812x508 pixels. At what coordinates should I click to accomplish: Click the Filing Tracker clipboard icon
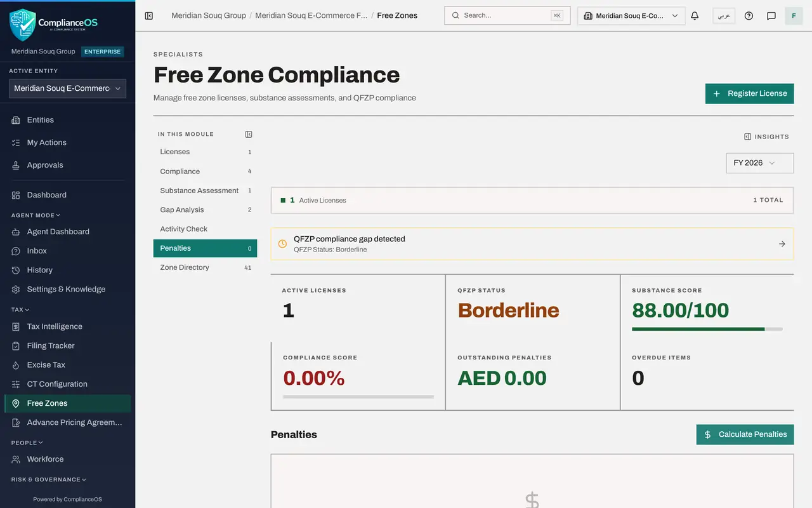(x=16, y=346)
